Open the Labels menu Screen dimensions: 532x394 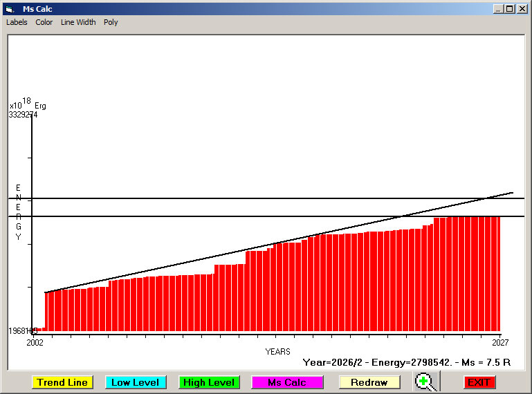tap(17, 22)
